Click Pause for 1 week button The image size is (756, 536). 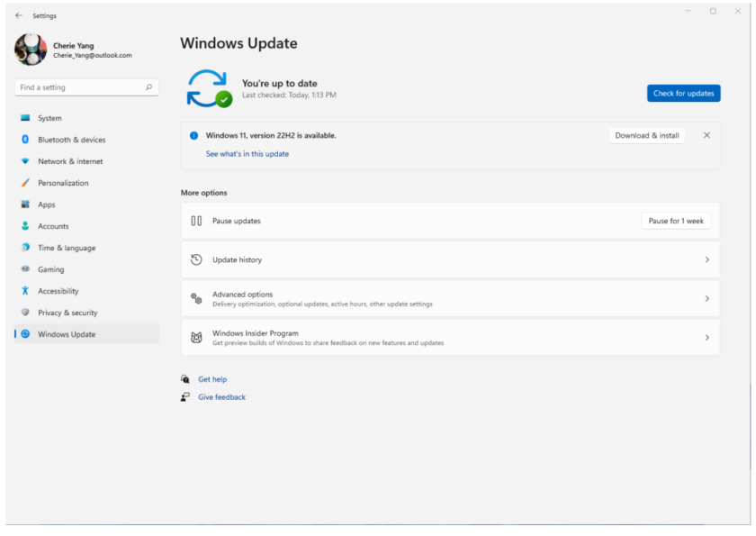(676, 221)
